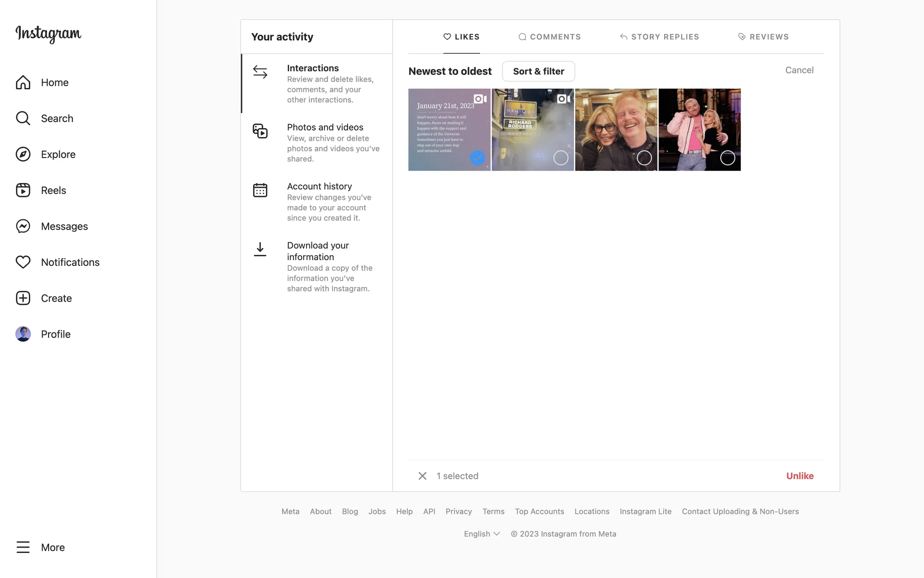The height and width of the screenshot is (578, 924).
Task: Open Profile avatar picture
Action: (x=23, y=334)
